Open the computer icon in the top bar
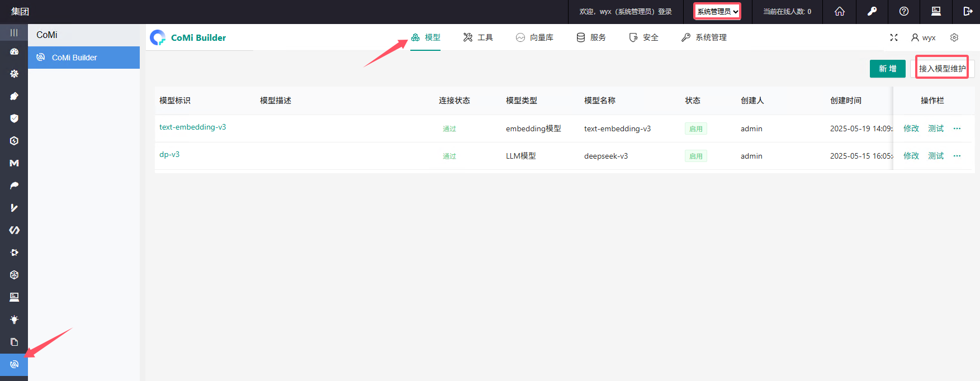Screen dimensions: 980x381 (x=936, y=11)
